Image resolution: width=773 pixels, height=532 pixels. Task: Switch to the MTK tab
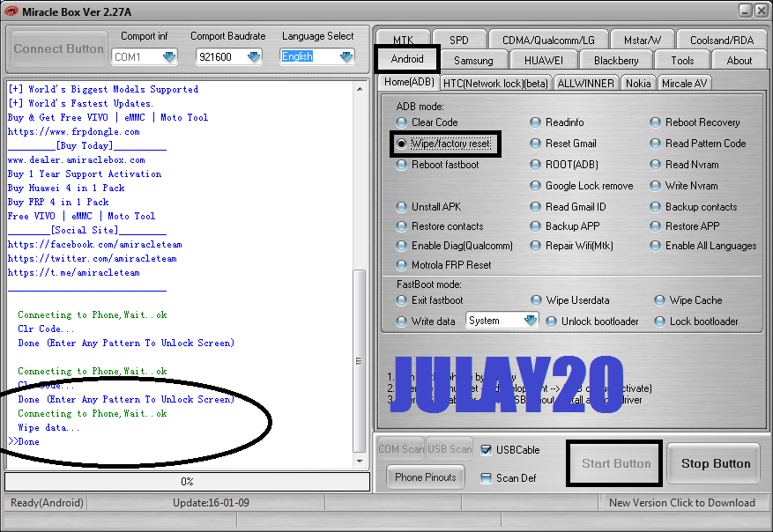[x=404, y=40]
